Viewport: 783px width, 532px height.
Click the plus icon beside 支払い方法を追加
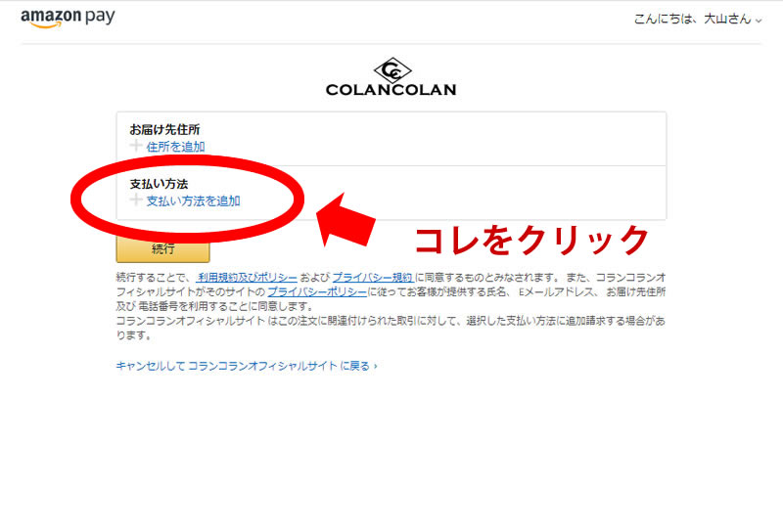[x=136, y=200]
